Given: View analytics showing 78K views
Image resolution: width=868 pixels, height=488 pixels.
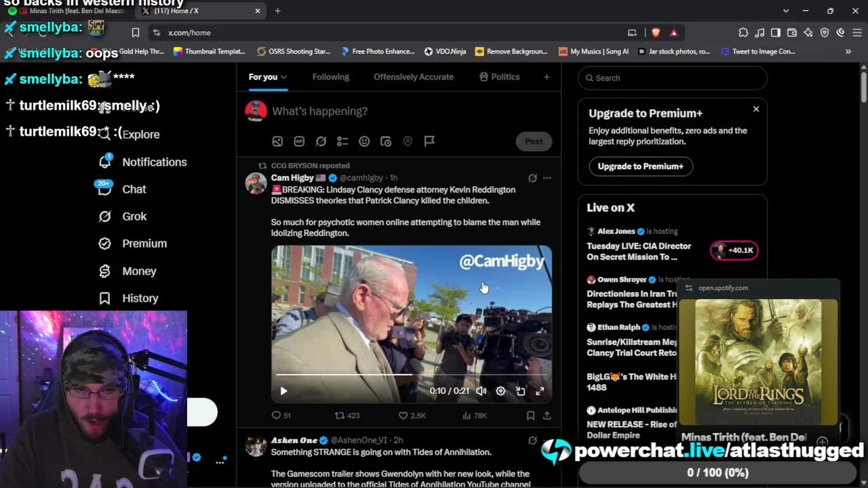Looking at the screenshot, I should [475, 415].
